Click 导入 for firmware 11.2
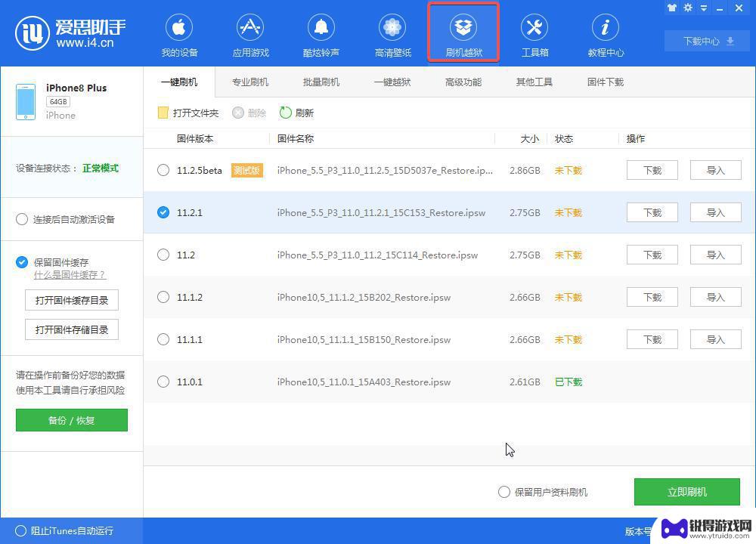The image size is (756, 544). click(x=715, y=255)
